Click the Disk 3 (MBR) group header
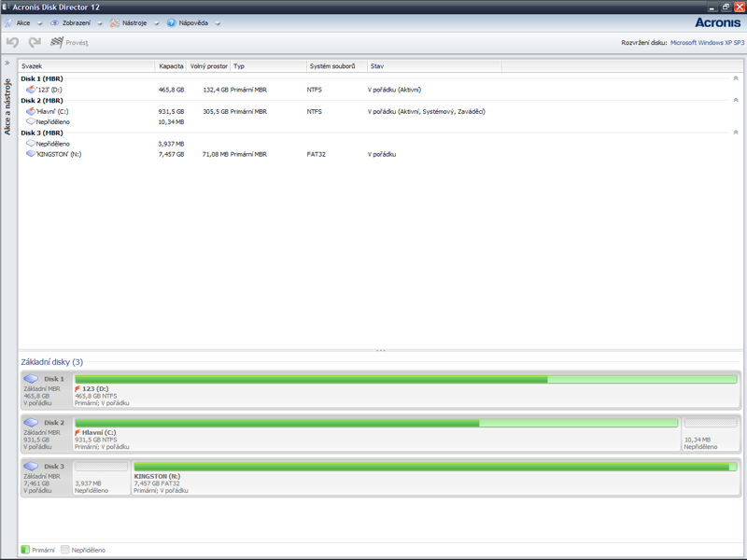747x560 pixels. tap(42, 133)
